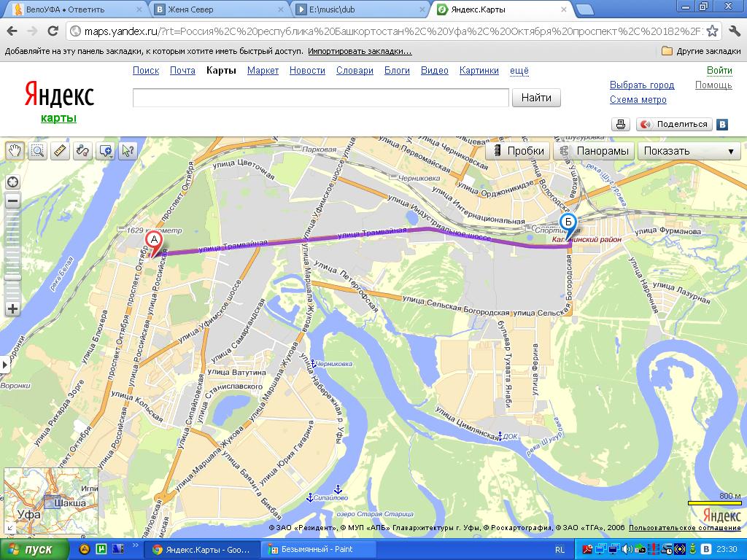Open the Словари service link

point(355,71)
